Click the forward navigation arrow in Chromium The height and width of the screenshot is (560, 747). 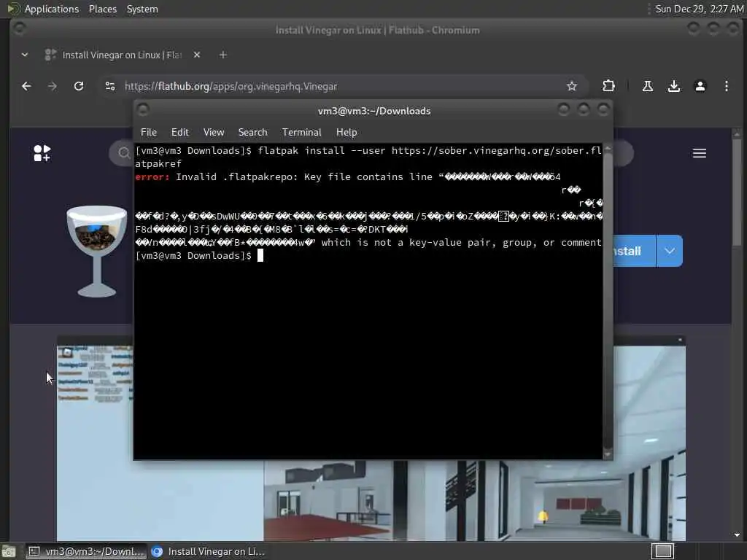[53, 86]
